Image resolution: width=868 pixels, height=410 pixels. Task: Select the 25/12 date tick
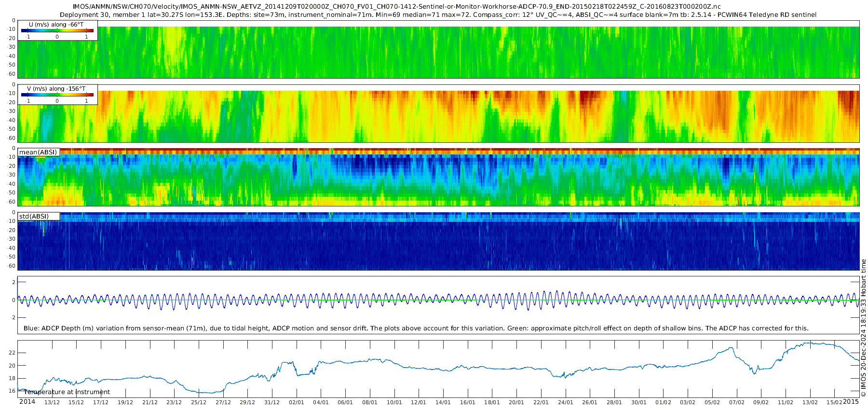pyautogui.click(x=199, y=403)
